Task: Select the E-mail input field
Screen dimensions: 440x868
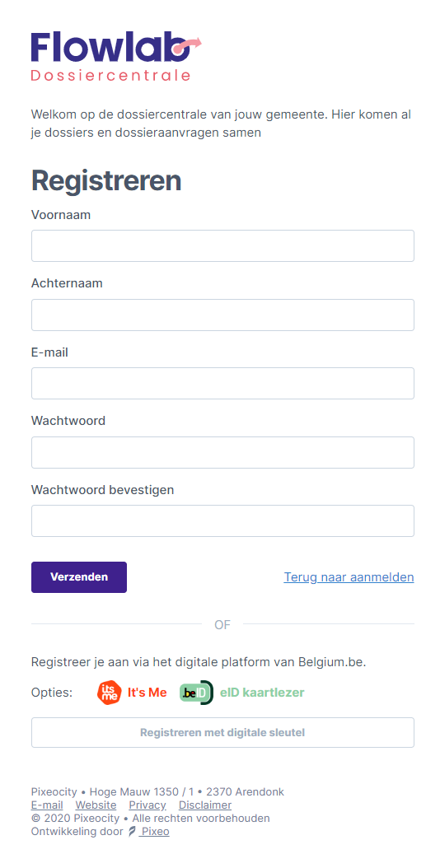Action: [x=222, y=383]
